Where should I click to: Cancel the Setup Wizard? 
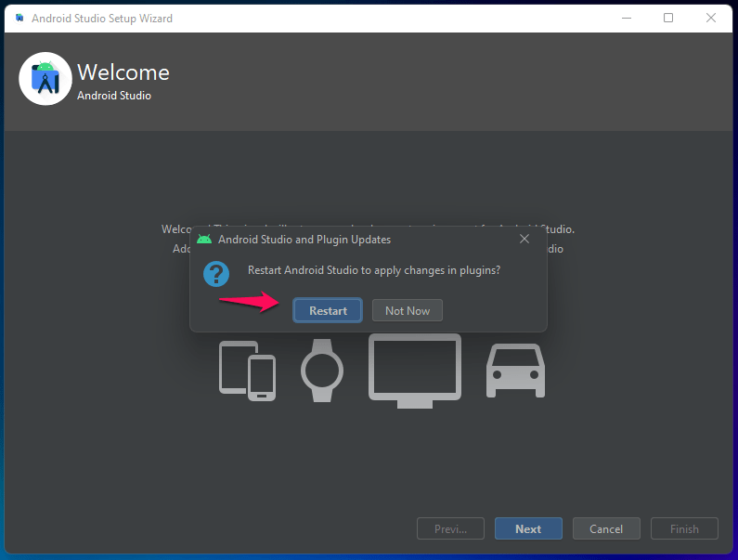click(606, 528)
